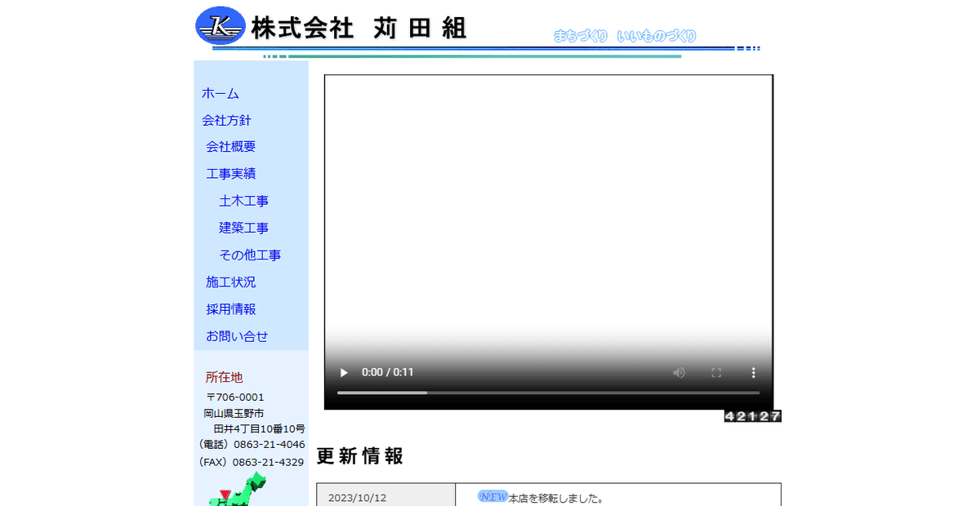This screenshot has width=980, height=506.
Task: Open the 土木工事 sub-page
Action: click(x=243, y=200)
